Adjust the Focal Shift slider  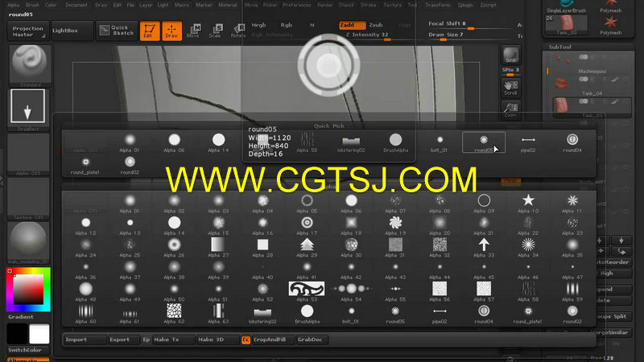pyautogui.click(x=469, y=25)
